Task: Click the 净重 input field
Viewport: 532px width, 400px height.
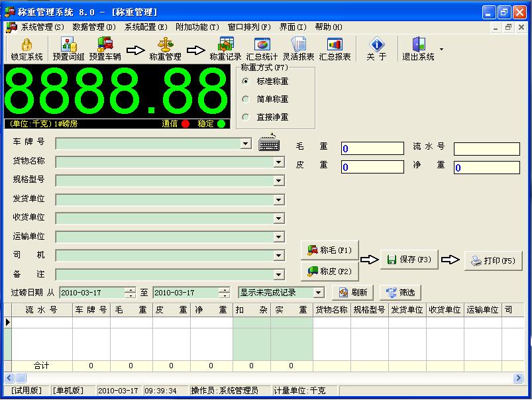Action: click(487, 168)
